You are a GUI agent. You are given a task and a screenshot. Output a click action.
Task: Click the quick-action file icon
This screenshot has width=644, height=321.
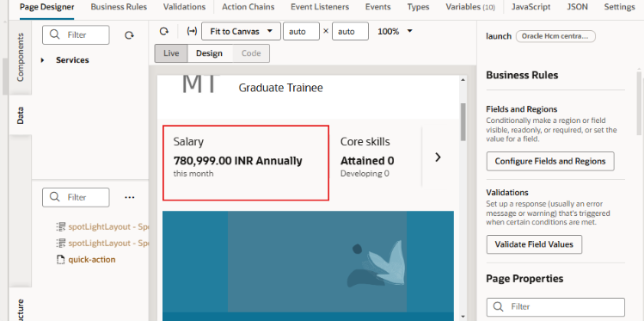click(x=60, y=260)
